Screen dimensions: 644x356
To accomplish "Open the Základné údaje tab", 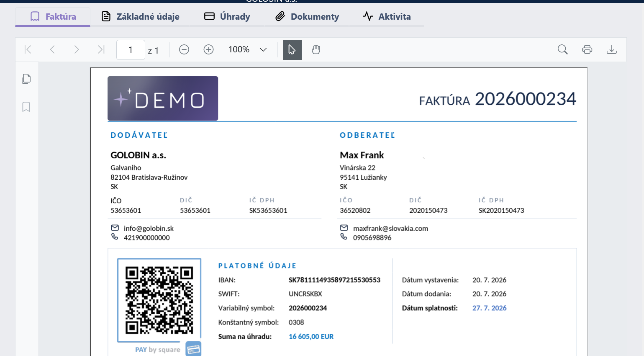I will click(140, 17).
